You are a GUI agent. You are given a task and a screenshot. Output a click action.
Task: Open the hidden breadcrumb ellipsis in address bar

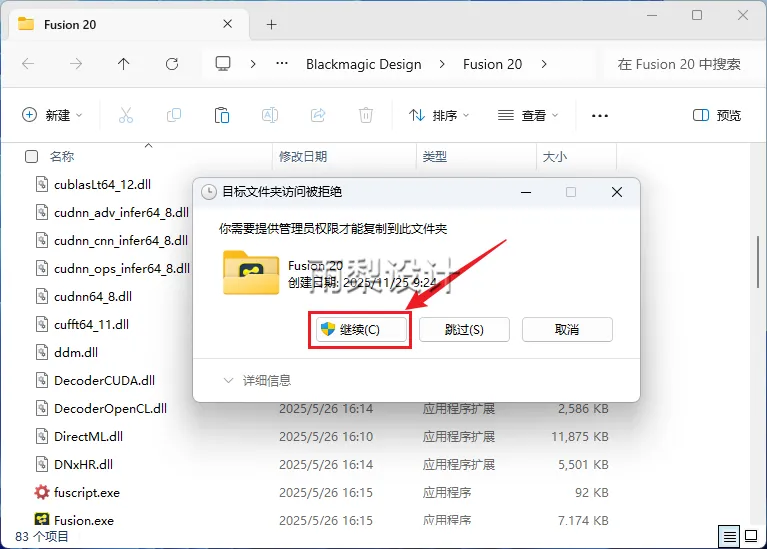click(x=282, y=64)
